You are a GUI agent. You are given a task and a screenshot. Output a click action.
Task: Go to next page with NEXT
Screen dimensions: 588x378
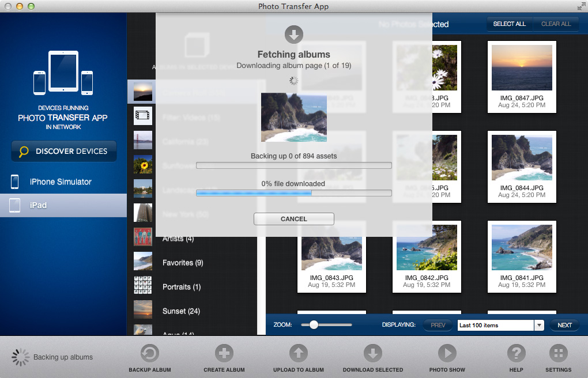pos(564,325)
